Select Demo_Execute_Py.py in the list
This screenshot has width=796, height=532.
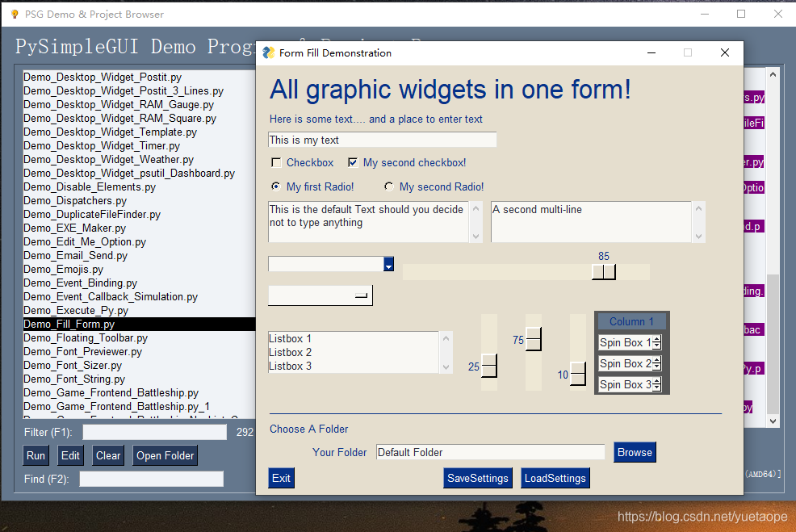(139, 310)
